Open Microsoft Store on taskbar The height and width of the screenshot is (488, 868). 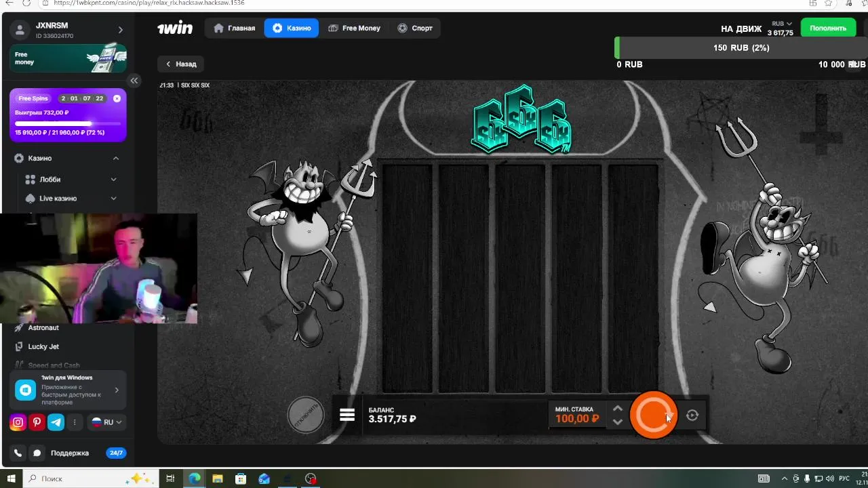coord(241,479)
